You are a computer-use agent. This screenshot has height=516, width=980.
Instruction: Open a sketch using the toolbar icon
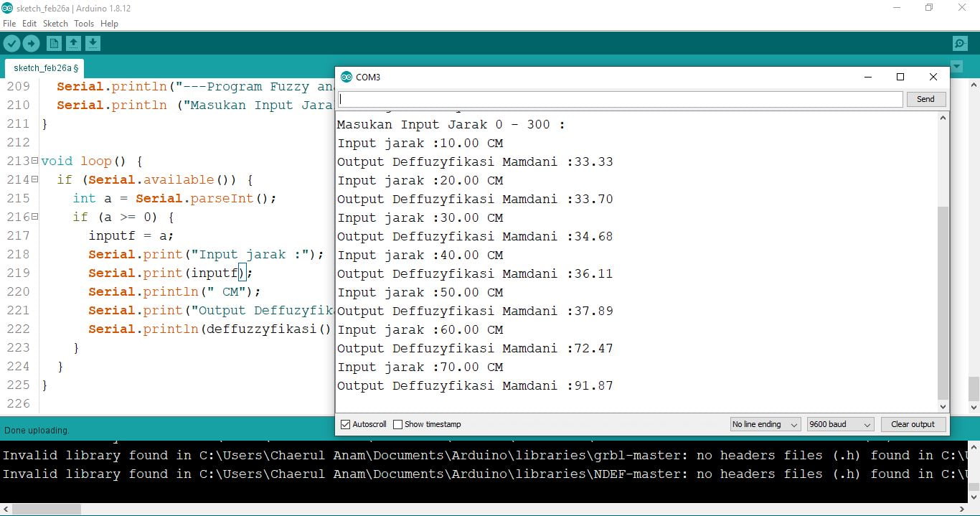[73, 43]
